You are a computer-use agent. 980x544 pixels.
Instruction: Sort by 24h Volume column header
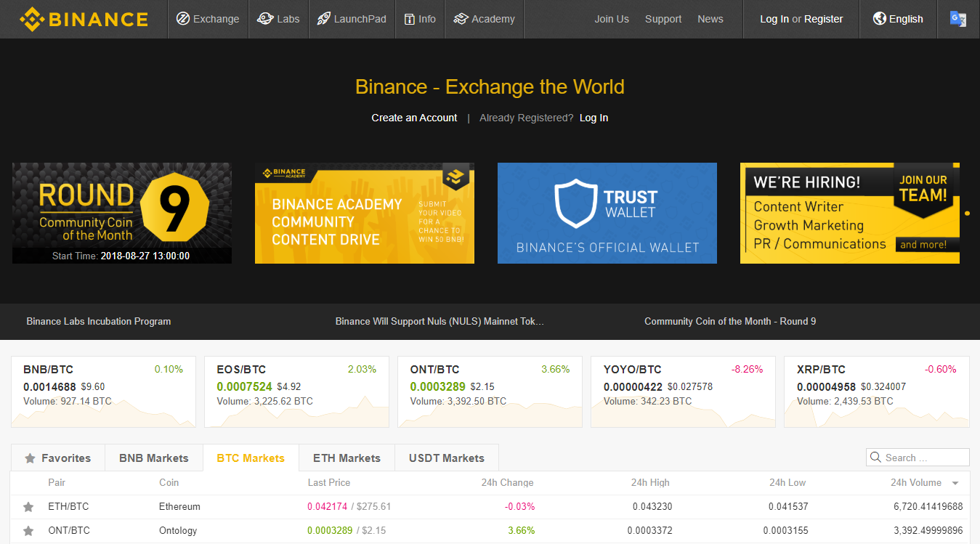pos(916,482)
